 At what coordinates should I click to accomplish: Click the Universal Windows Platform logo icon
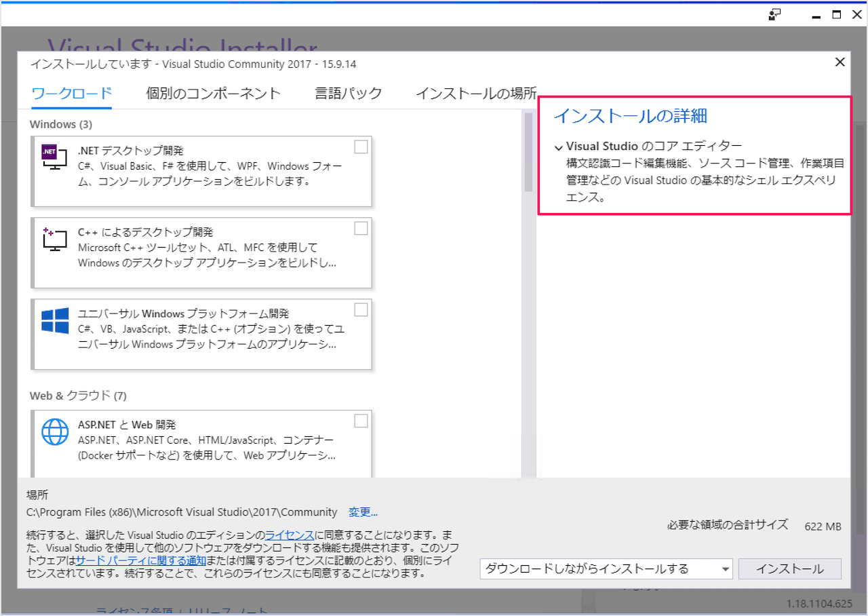tap(55, 320)
